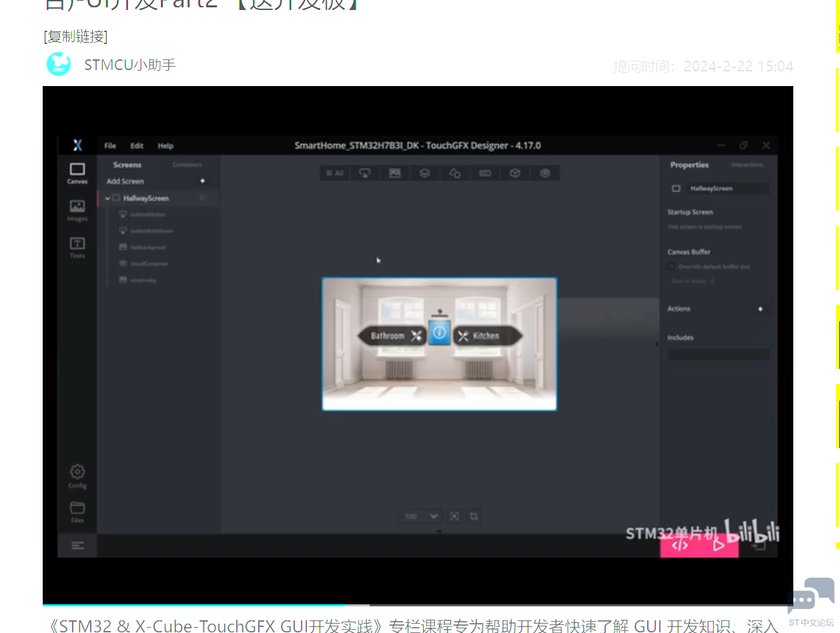Click the video progress bar
This screenshot has width=840, height=633.
418,605
